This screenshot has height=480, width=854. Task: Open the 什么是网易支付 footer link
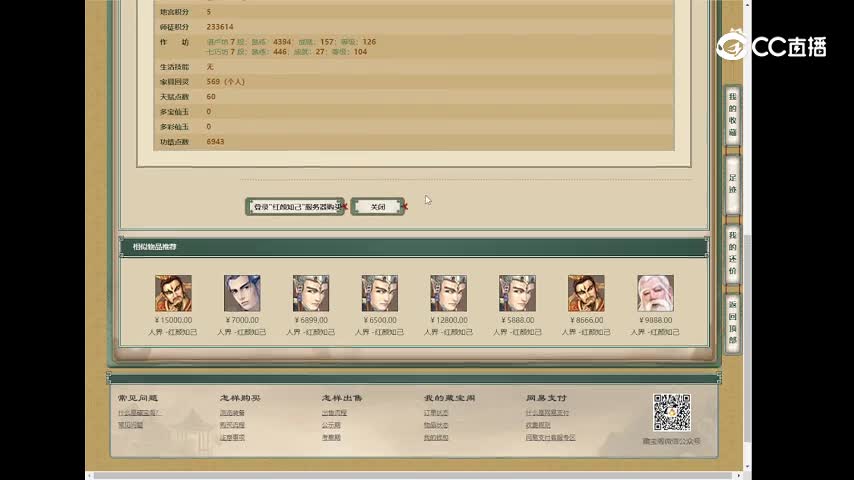coord(547,413)
